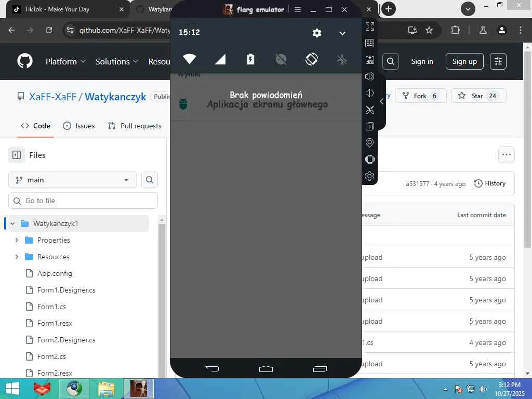The image size is (532, 399).
Task: Open browser extensions puzzle icon
Action: [455, 30]
